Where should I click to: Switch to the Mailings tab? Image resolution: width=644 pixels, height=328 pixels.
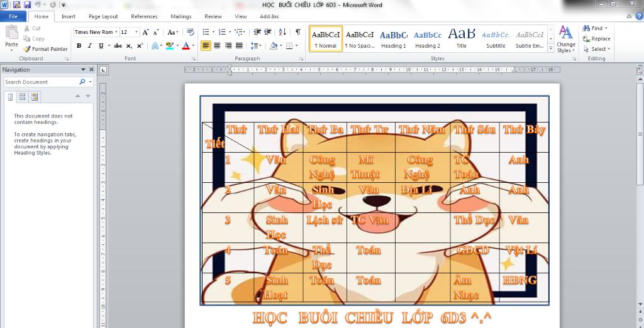pyautogui.click(x=181, y=16)
